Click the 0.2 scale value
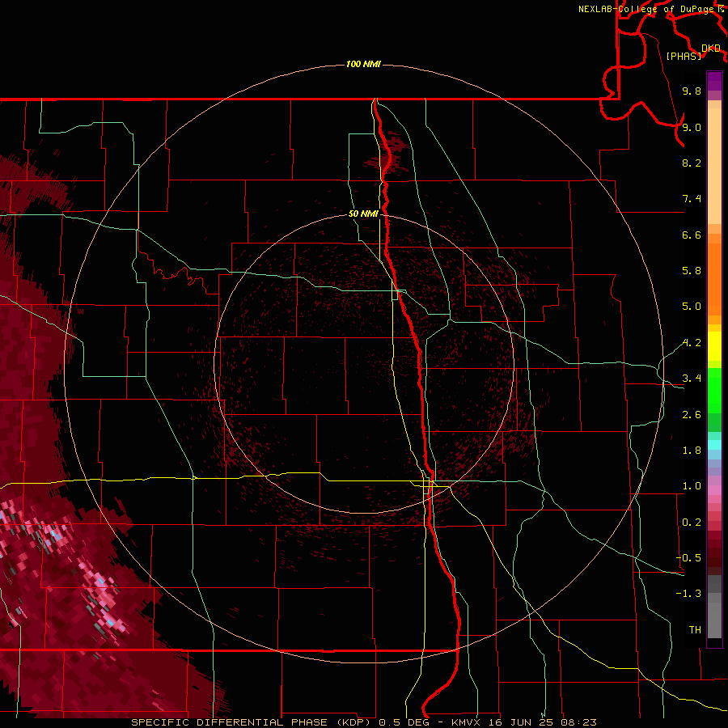Screen dimensions: 728x728 pos(692,523)
